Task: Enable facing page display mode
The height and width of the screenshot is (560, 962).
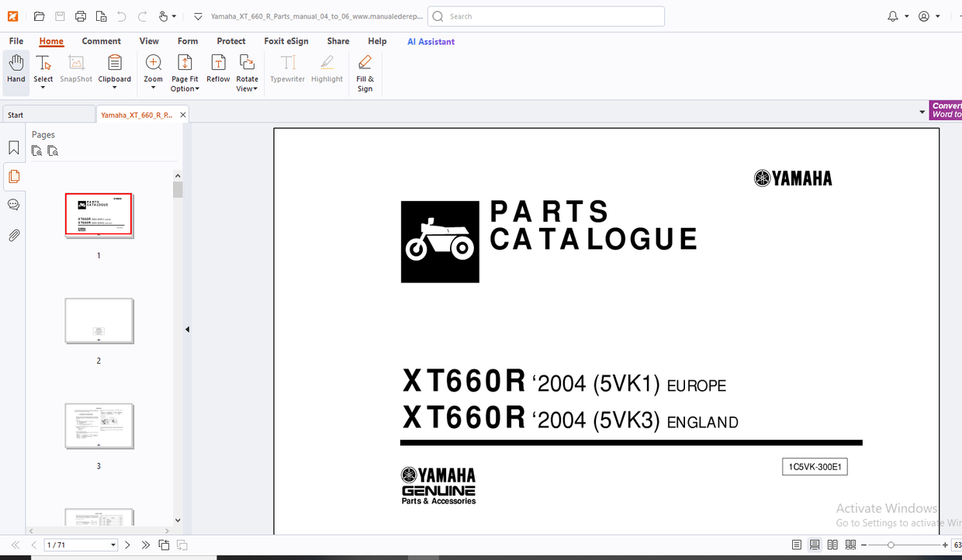Action: pyautogui.click(x=832, y=544)
